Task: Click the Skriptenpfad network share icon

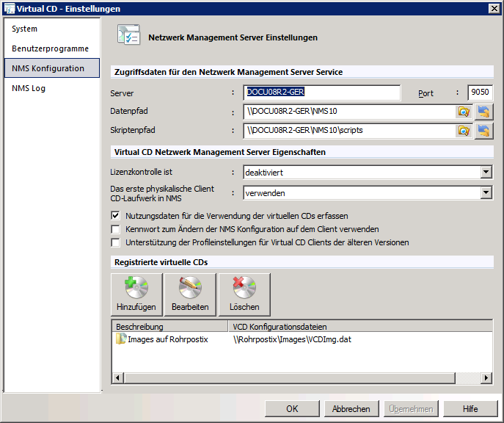Action: 483,131
